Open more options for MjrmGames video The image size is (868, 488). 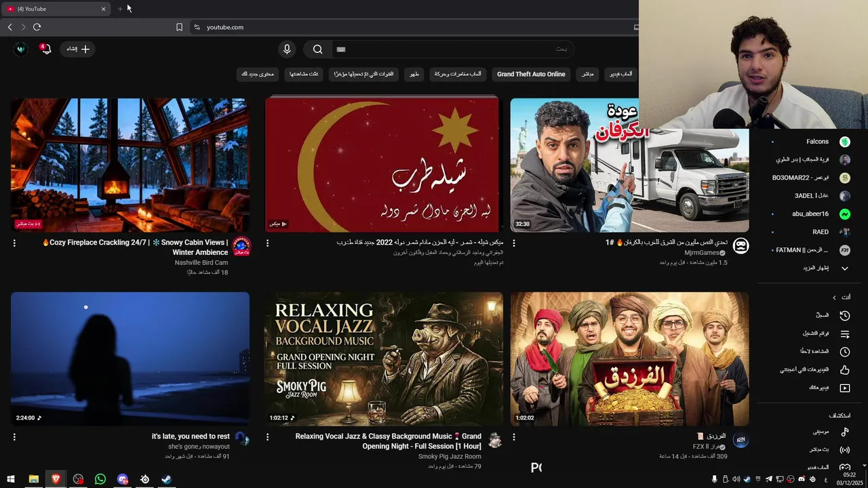513,243
